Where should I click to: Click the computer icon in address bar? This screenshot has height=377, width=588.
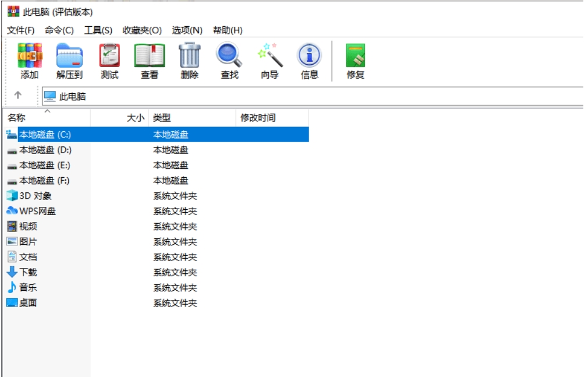point(50,97)
